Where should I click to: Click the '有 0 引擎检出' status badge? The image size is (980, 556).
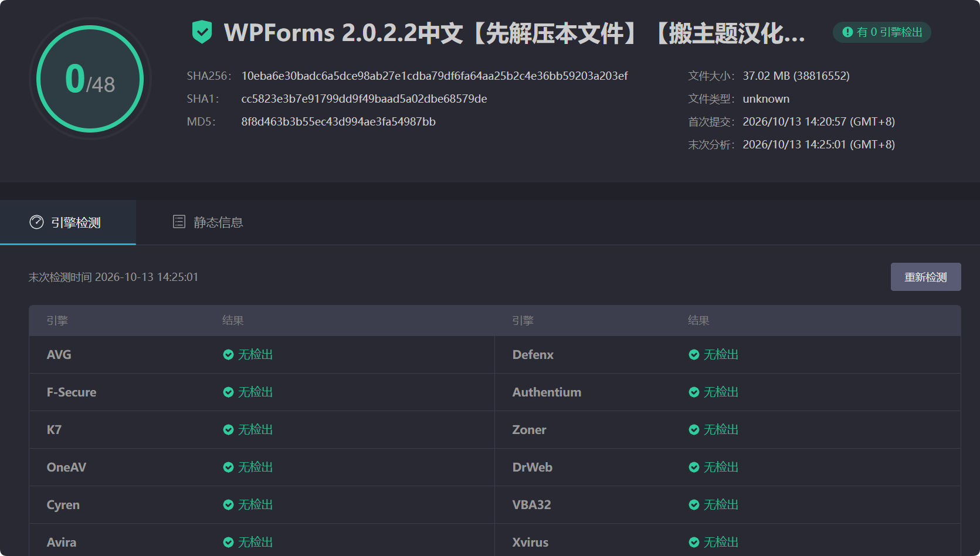(882, 32)
